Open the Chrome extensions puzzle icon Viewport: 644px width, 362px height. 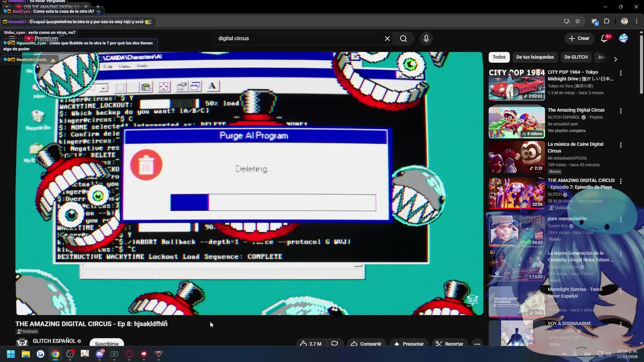coord(606,21)
